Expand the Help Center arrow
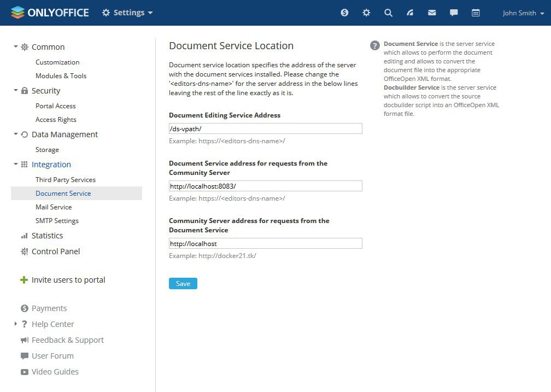 (16, 324)
